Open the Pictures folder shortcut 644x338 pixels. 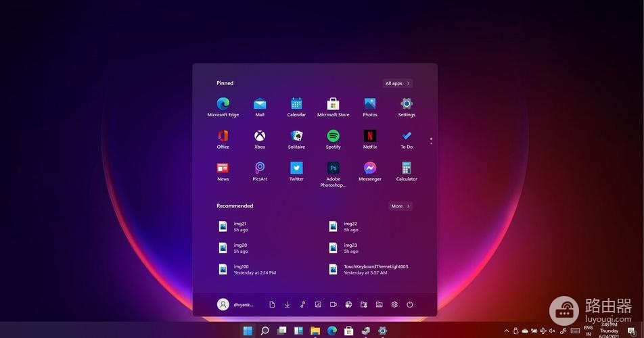pyautogui.click(x=318, y=304)
